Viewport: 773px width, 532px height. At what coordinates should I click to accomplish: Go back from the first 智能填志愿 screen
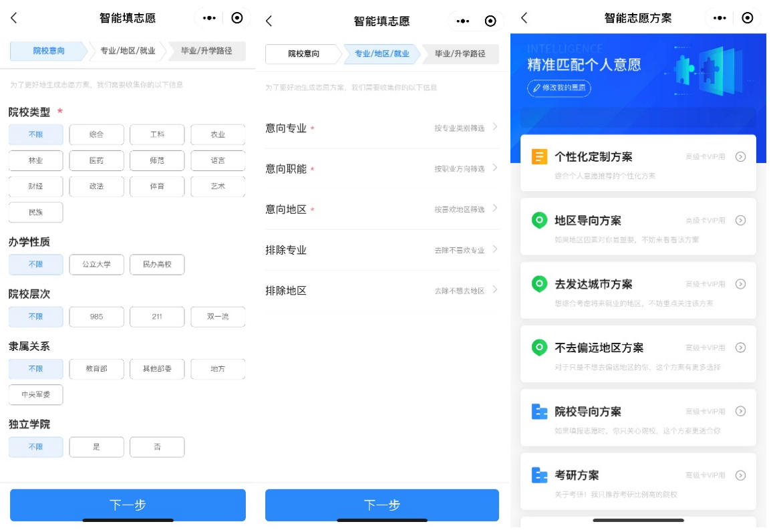coord(14,18)
